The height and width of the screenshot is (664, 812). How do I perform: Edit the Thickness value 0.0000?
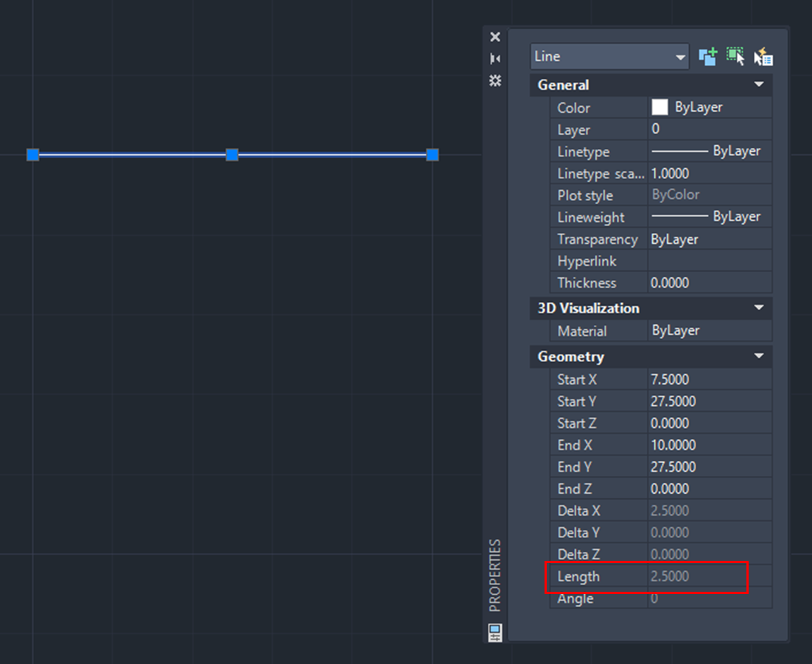pos(710,282)
